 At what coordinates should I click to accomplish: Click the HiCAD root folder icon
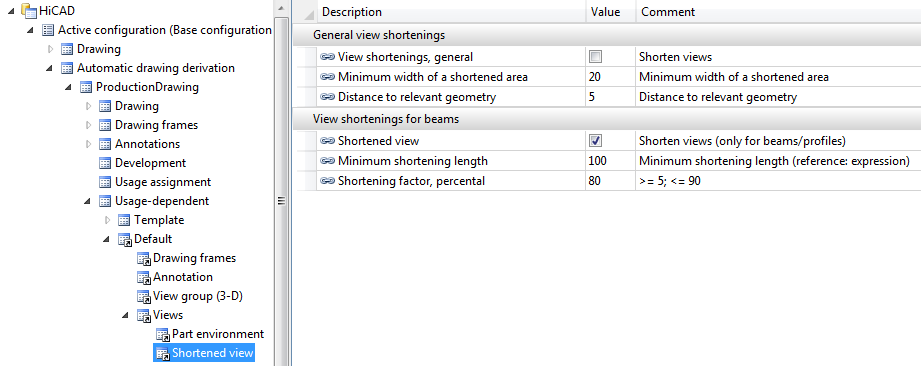[29, 11]
